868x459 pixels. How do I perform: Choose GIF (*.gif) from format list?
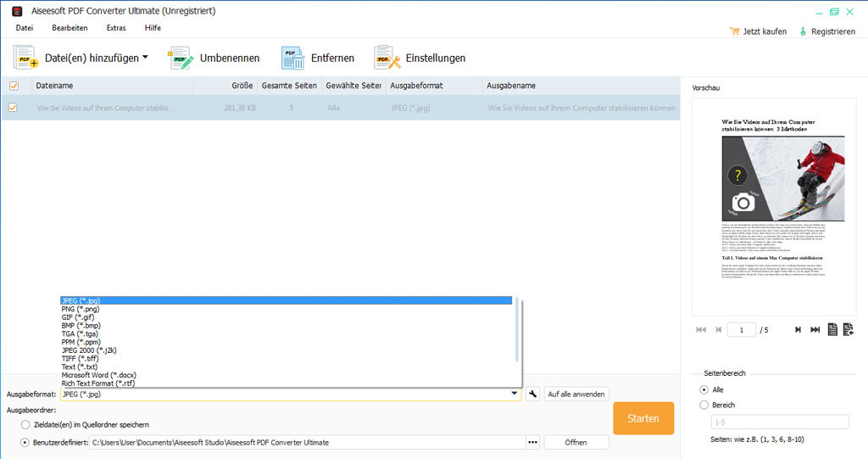[x=287, y=317]
